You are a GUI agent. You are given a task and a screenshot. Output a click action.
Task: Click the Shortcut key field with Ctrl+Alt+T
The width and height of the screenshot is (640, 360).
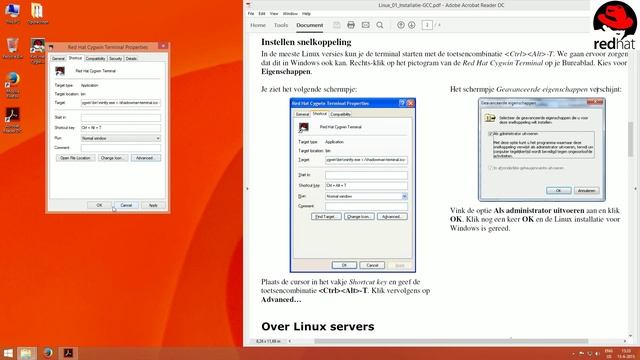tap(120, 128)
